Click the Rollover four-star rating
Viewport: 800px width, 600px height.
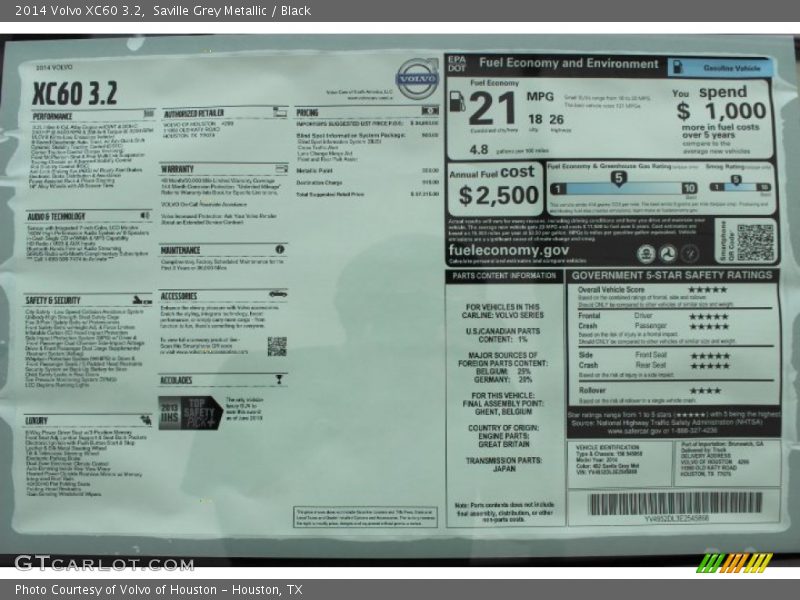706,391
